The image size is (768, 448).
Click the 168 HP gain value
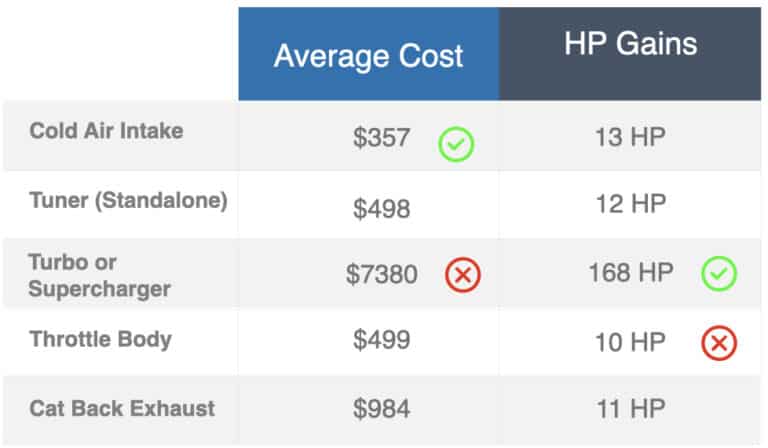[x=630, y=273]
